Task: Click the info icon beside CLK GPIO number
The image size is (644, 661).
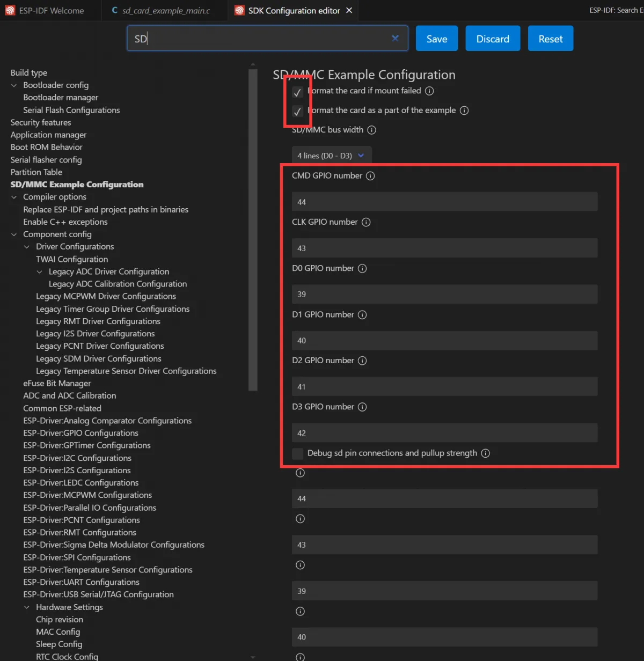Action: click(366, 222)
